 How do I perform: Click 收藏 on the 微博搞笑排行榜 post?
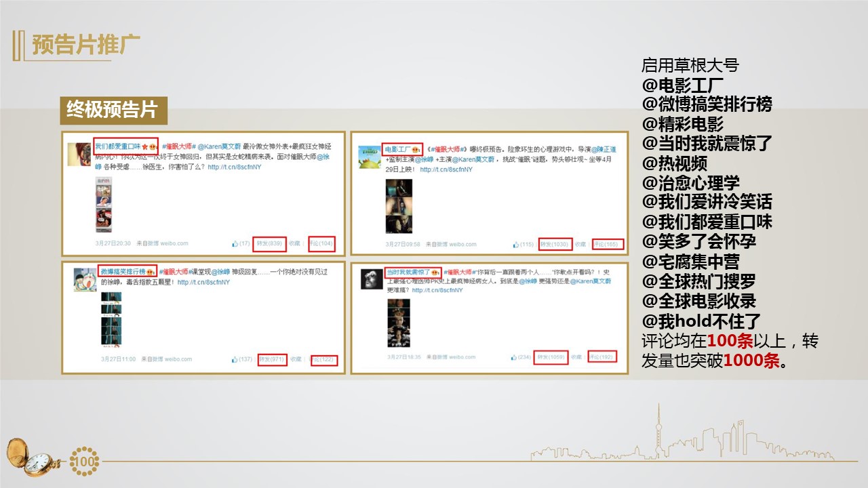[297, 359]
